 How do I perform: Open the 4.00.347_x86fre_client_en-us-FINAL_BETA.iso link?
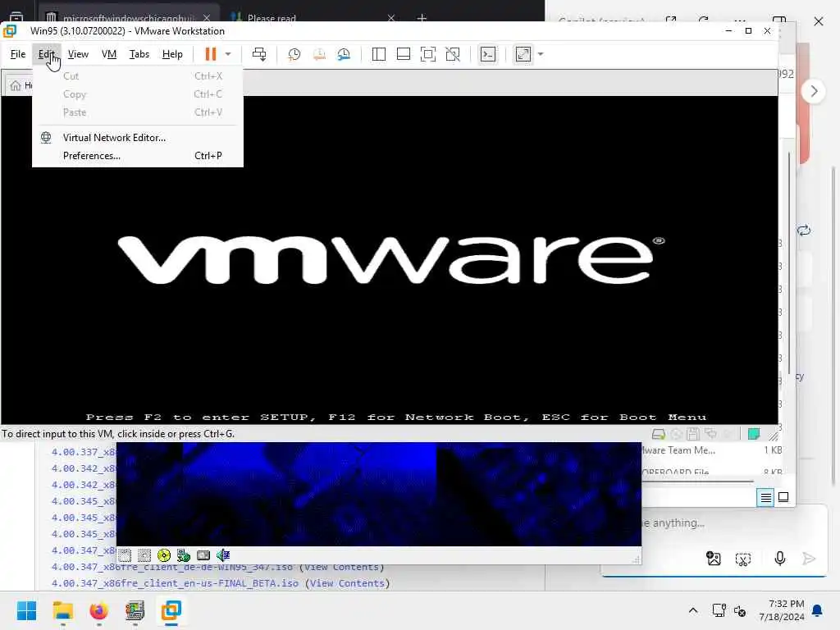175,583
